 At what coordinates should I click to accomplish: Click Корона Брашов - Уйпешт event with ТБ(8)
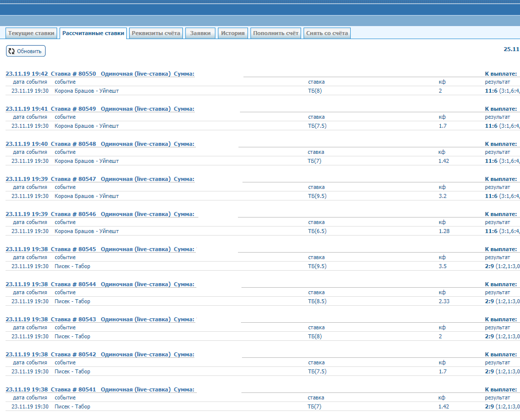coord(87,91)
